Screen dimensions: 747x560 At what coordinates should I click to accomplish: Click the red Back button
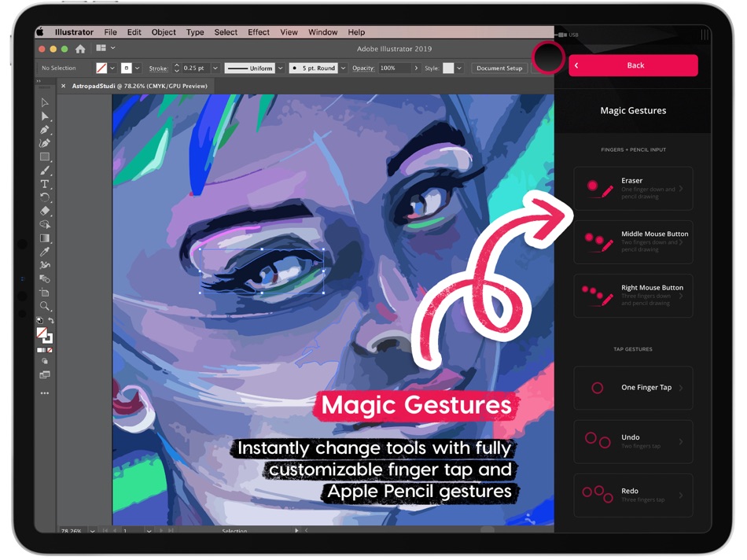click(x=633, y=65)
